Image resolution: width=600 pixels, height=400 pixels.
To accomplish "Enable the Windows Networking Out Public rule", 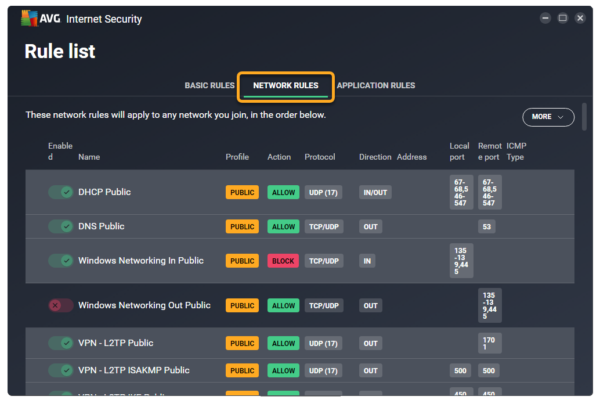I will (x=60, y=305).
